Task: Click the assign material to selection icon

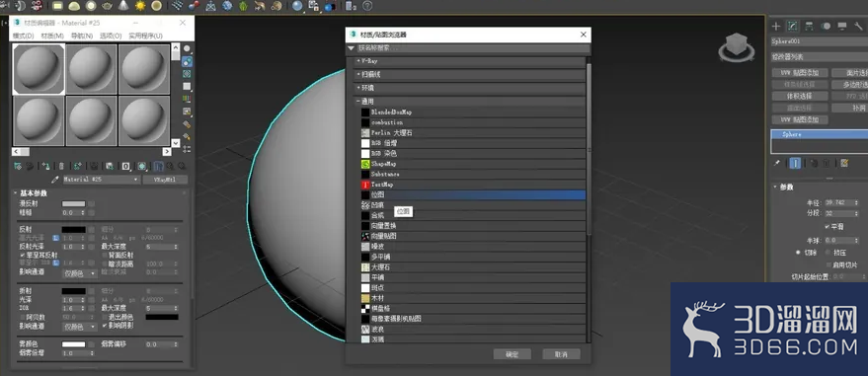Action: [46, 166]
